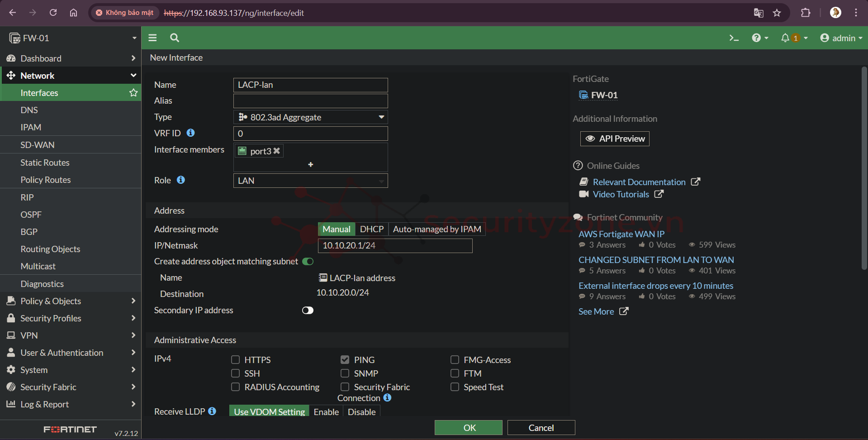Click the VRF ID info icon
Image resolution: width=868 pixels, height=440 pixels.
[191, 133]
